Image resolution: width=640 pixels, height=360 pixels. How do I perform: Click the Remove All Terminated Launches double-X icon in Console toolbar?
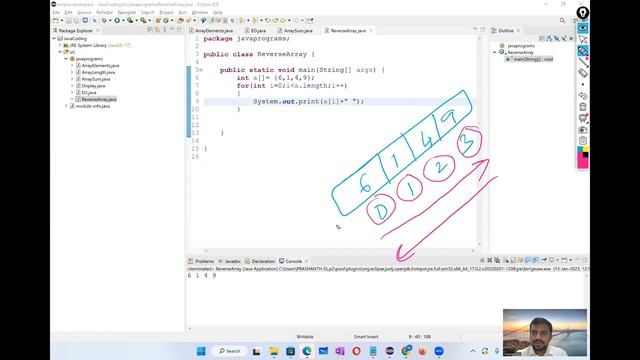point(497,260)
